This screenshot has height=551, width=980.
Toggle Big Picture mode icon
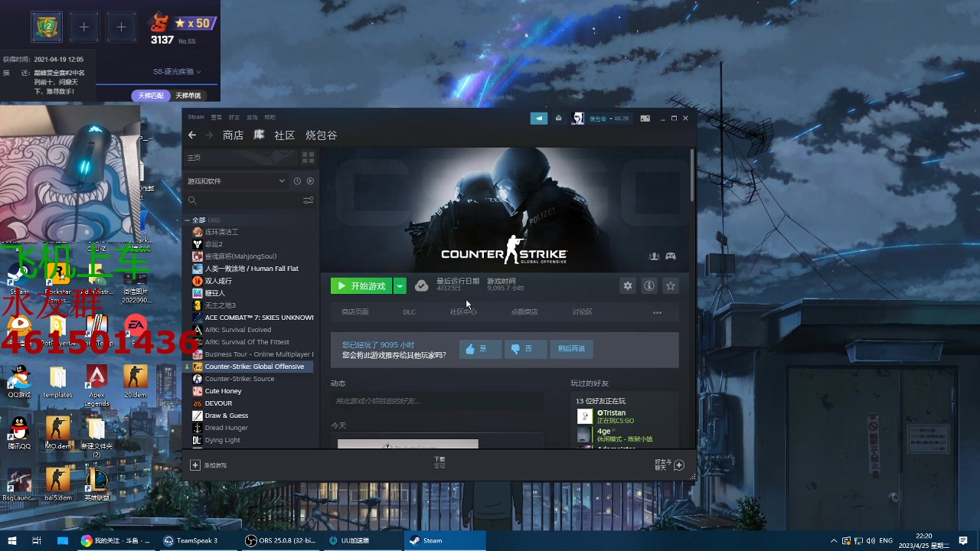pyautogui.click(x=645, y=118)
